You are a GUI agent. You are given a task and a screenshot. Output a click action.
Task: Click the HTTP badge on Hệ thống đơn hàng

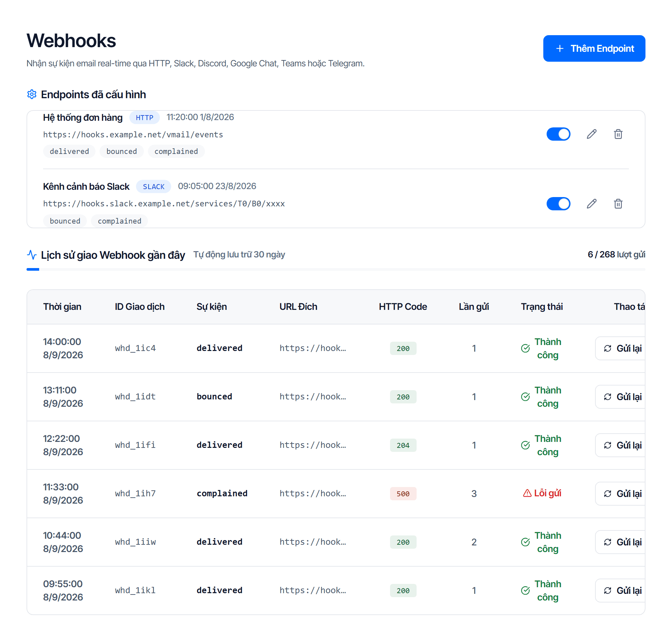coord(144,117)
